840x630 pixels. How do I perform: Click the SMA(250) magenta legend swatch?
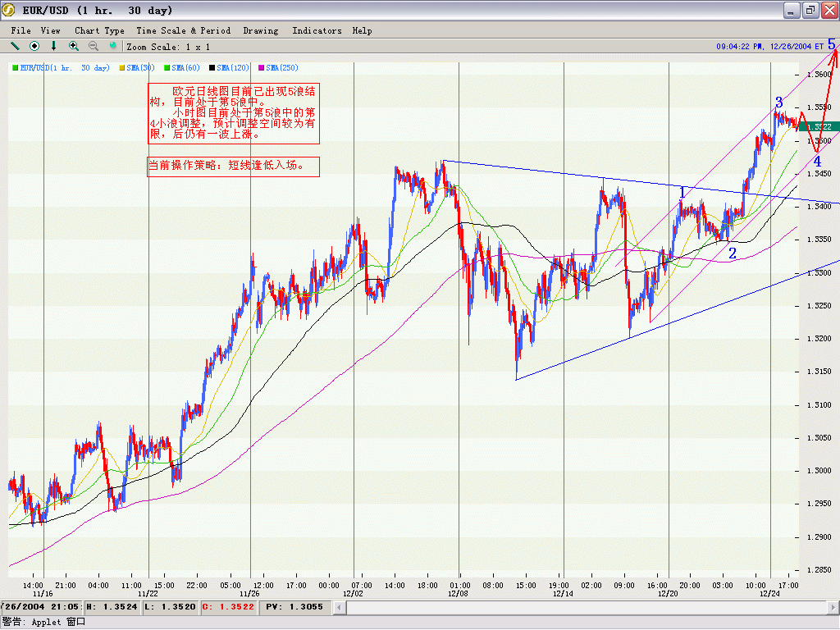(262, 67)
